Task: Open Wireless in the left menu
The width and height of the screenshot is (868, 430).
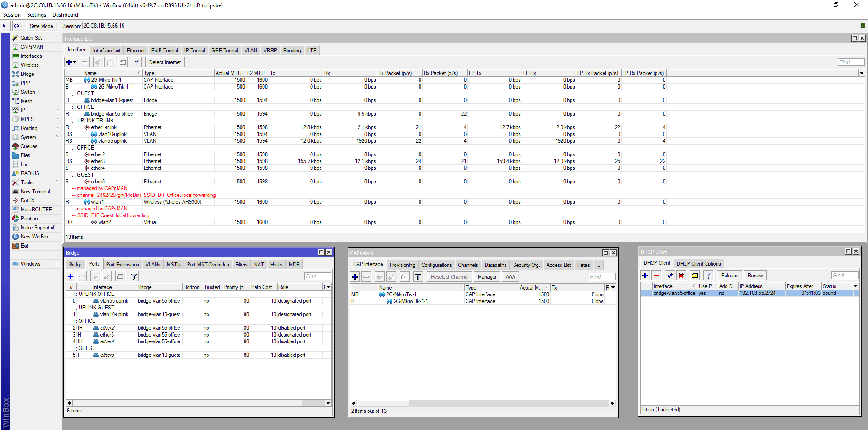Action: [x=29, y=65]
